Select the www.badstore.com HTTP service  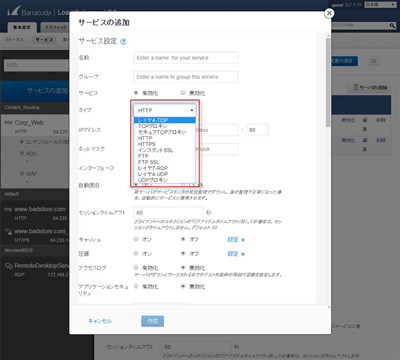[40, 209]
